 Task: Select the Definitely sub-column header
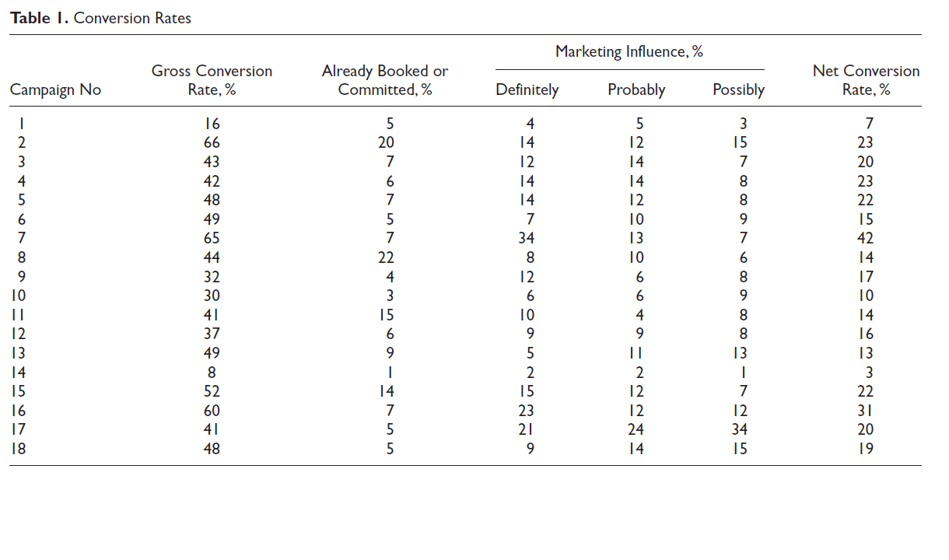point(527,89)
